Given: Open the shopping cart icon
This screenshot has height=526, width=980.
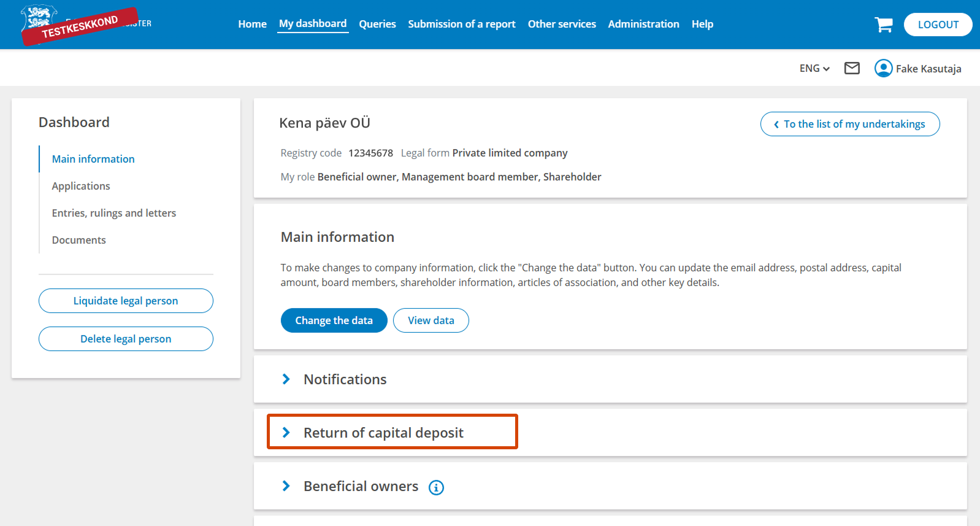Looking at the screenshot, I should (884, 25).
